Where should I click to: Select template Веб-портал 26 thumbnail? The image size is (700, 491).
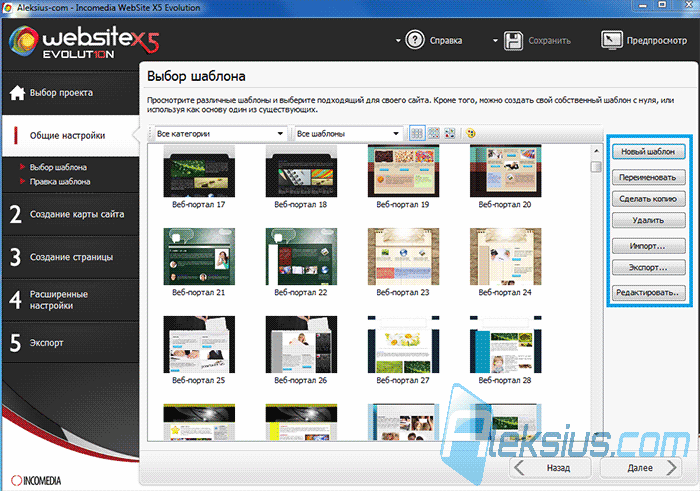(301, 345)
